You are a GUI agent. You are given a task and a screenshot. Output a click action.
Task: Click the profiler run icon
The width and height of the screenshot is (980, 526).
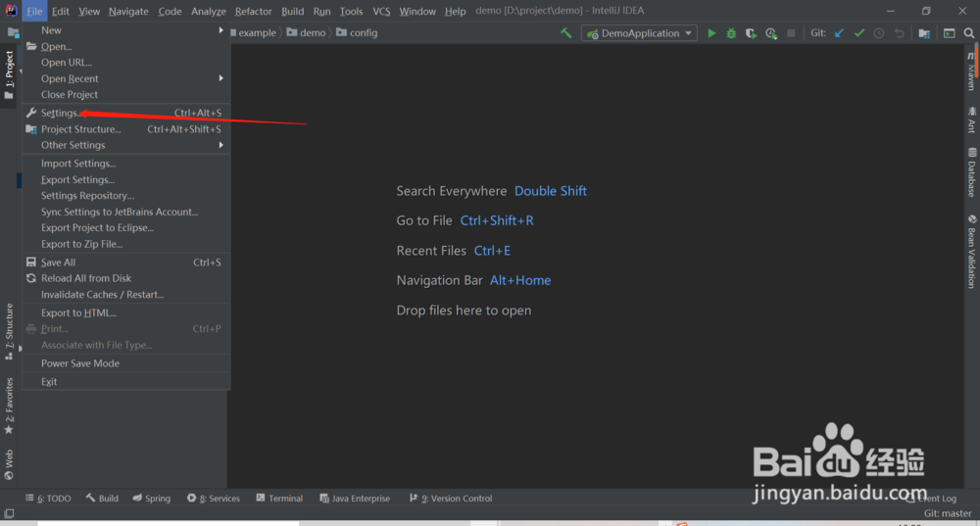(771, 33)
